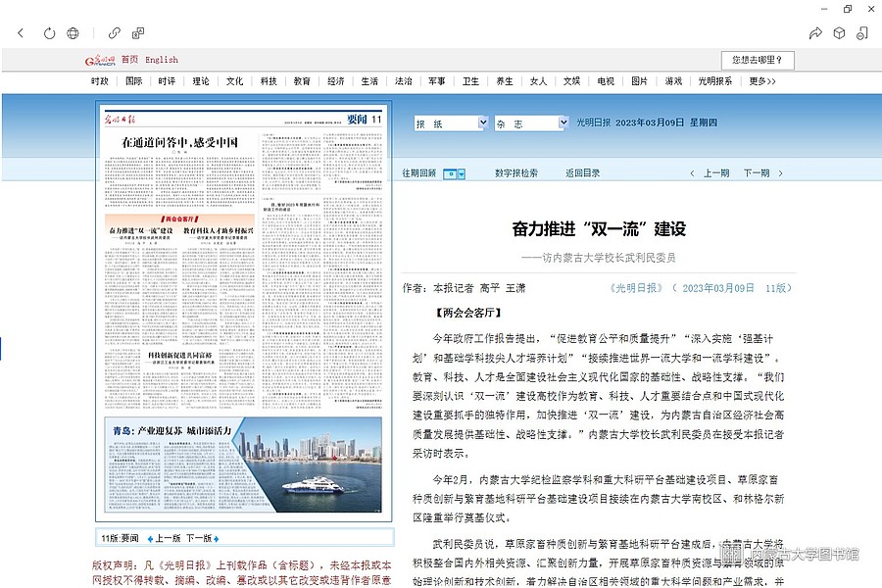The height and width of the screenshot is (588, 882).
Task: Go to 下一期 next issue
Action: tap(757, 173)
